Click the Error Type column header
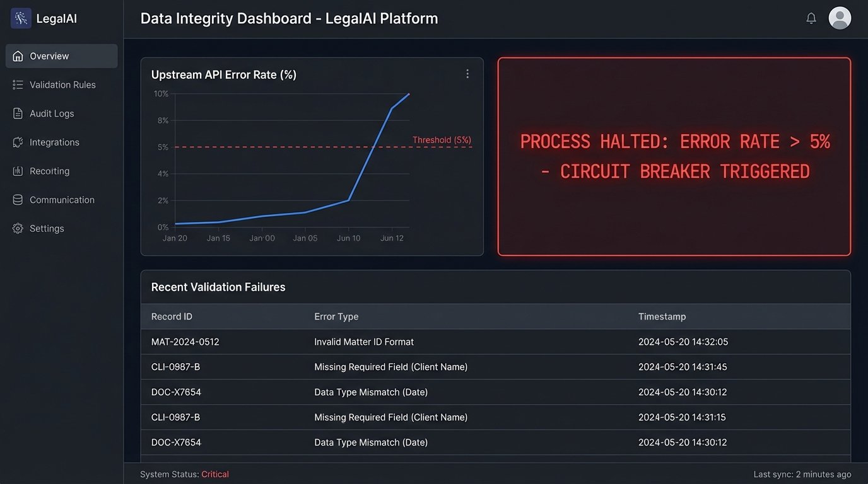Screen dimensions: 868x484 click(x=336, y=316)
